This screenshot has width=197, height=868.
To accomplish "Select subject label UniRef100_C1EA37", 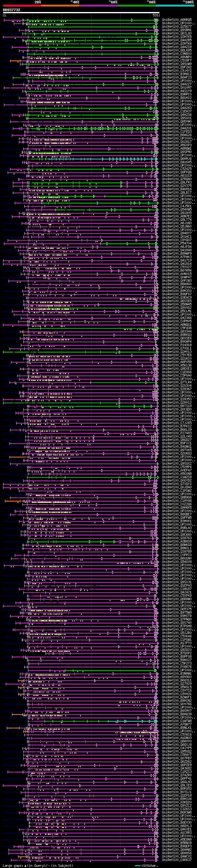I will 177,111.
